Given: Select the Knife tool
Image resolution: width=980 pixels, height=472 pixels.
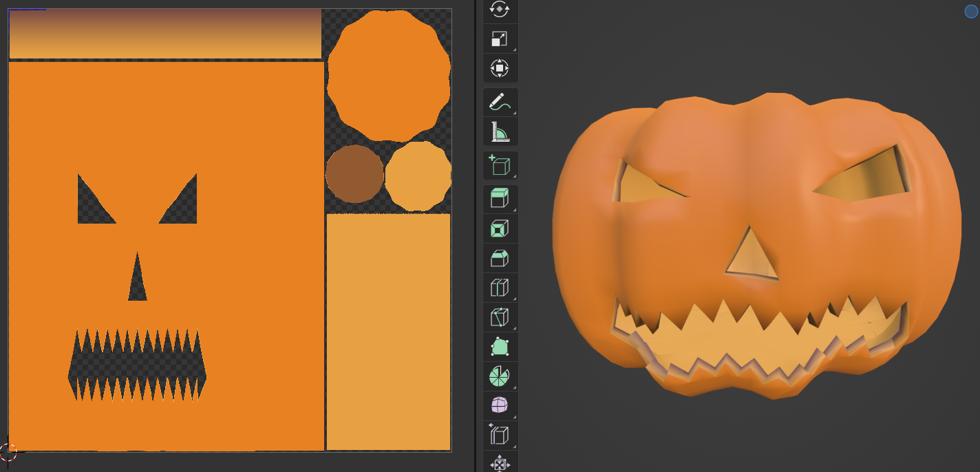Looking at the screenshot, I should (500, 317).
